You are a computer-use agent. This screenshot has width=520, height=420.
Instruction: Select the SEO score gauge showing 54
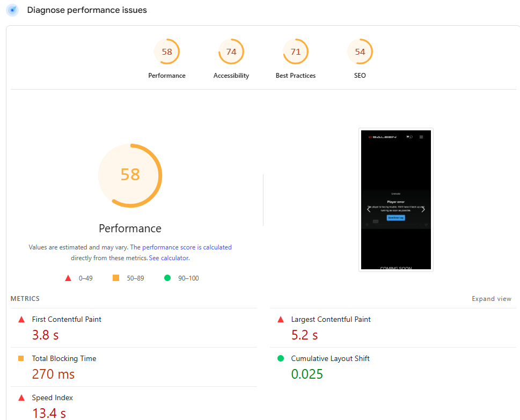click(360, 52)
